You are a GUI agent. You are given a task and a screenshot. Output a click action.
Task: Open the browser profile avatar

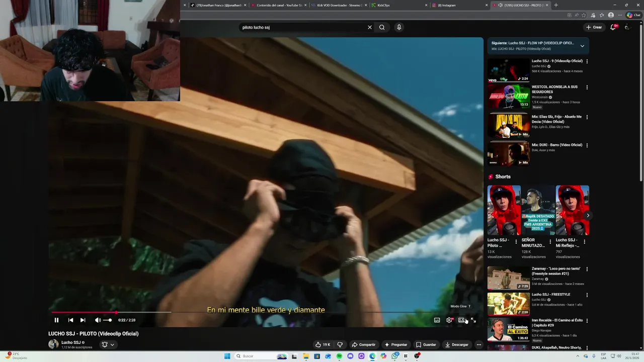pos(611,15)
